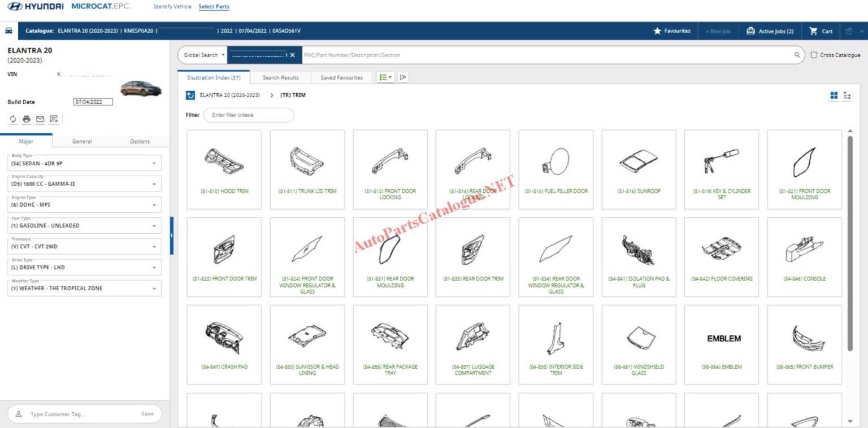Screen dimensions: 868x428
Task: Select the grid view icon
Action: click(834, 96)
